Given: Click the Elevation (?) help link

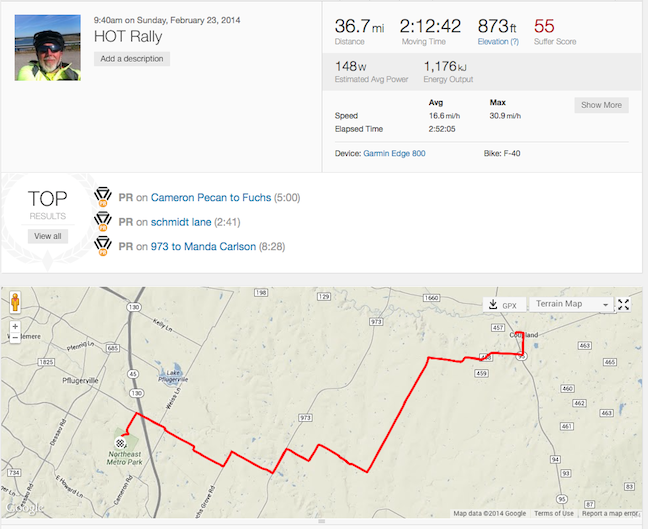Looking at the screenshot, I should pyautogui.click(x=498, y=41).
